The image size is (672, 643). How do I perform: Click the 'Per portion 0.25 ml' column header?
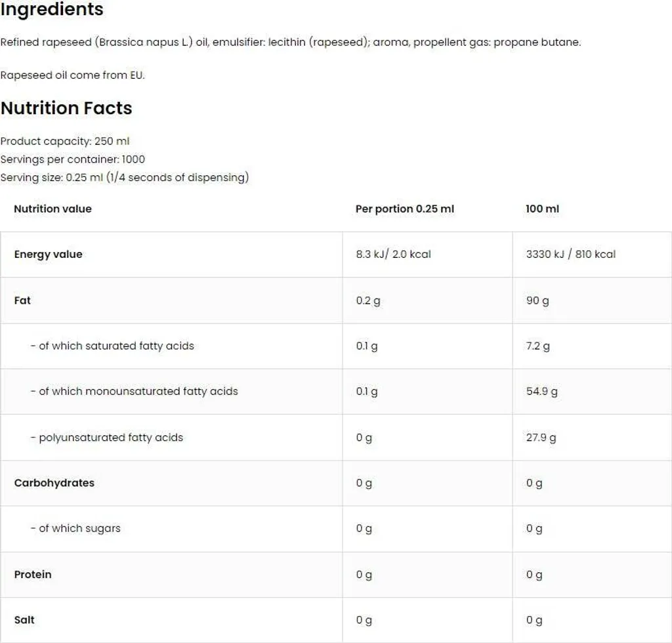404,209
